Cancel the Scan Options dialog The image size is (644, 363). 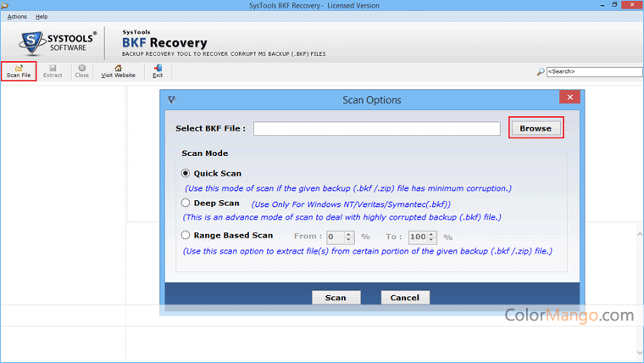tap(405, 298)
